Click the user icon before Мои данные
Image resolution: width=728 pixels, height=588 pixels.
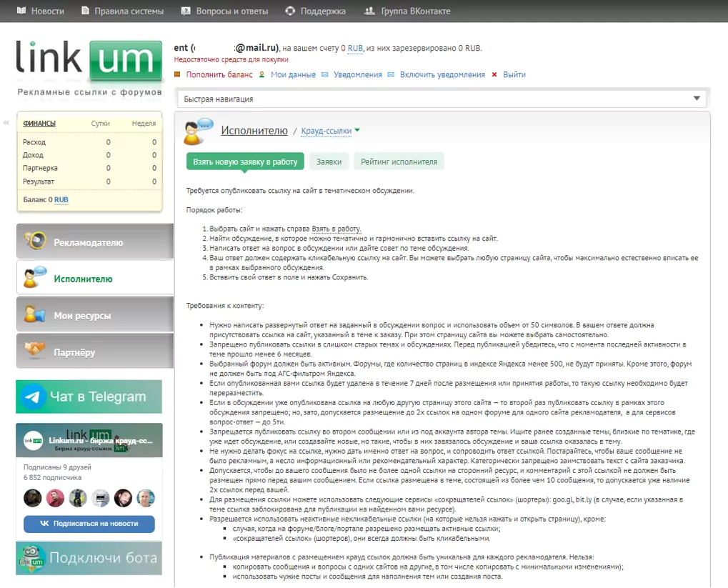coord(262,74)
